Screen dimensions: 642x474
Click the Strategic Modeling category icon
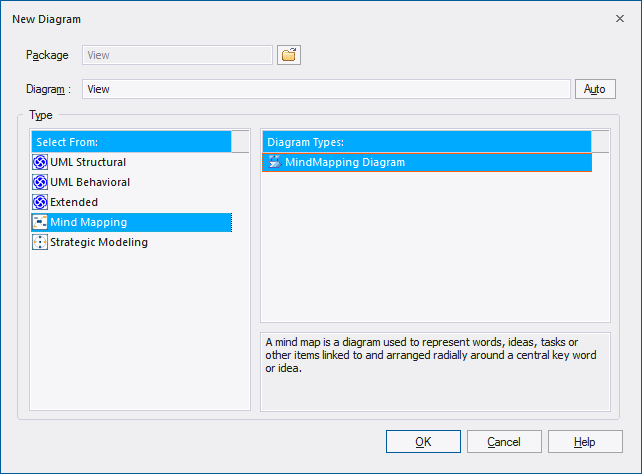pos(40,242)
